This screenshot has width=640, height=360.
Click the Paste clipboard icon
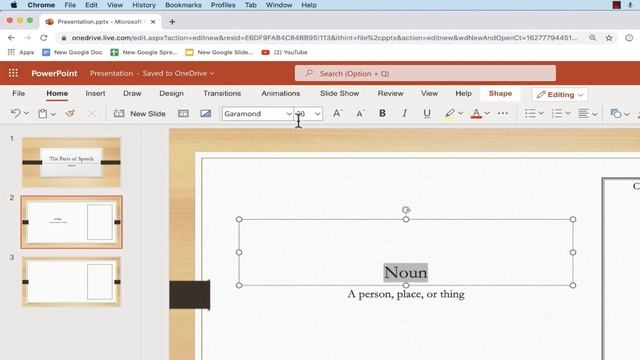42,113
